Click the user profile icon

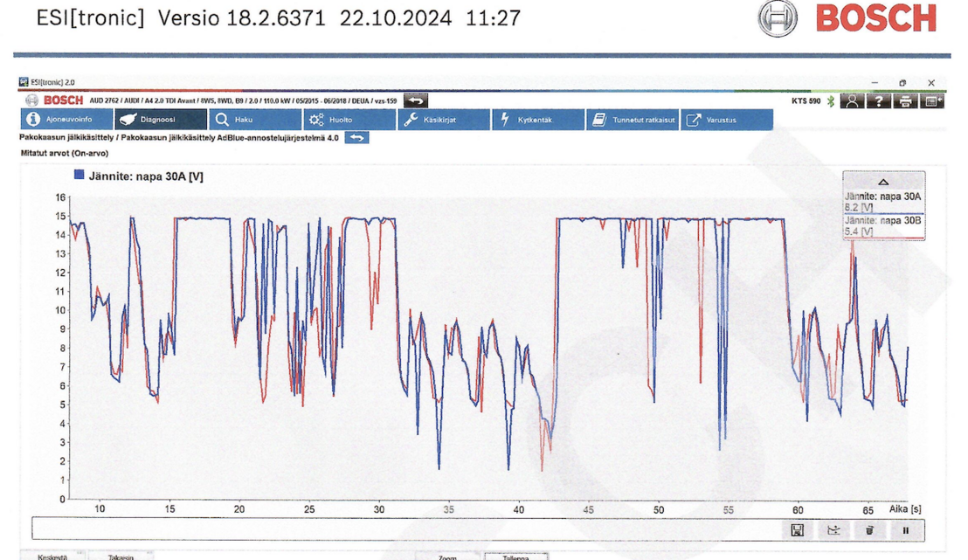click(852, 101)
